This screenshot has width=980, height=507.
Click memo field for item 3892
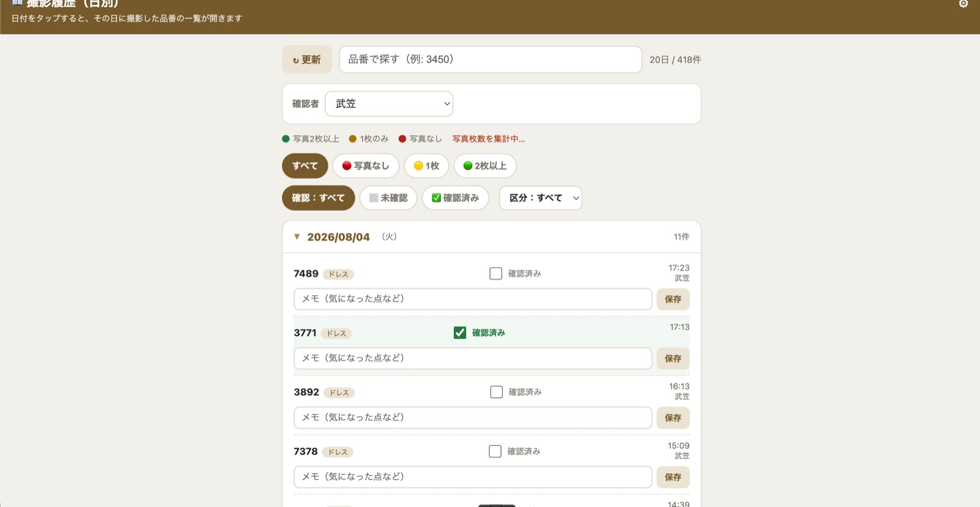pos(473,418)
